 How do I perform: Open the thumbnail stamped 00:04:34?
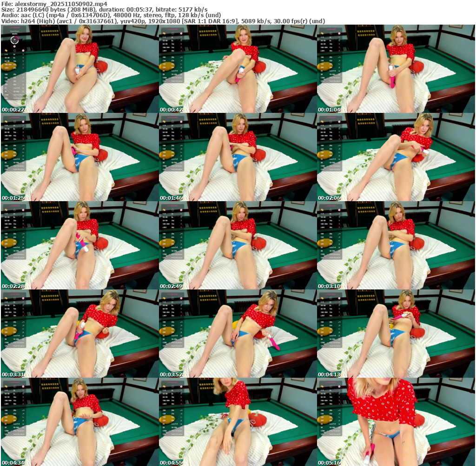pos(79,422)
